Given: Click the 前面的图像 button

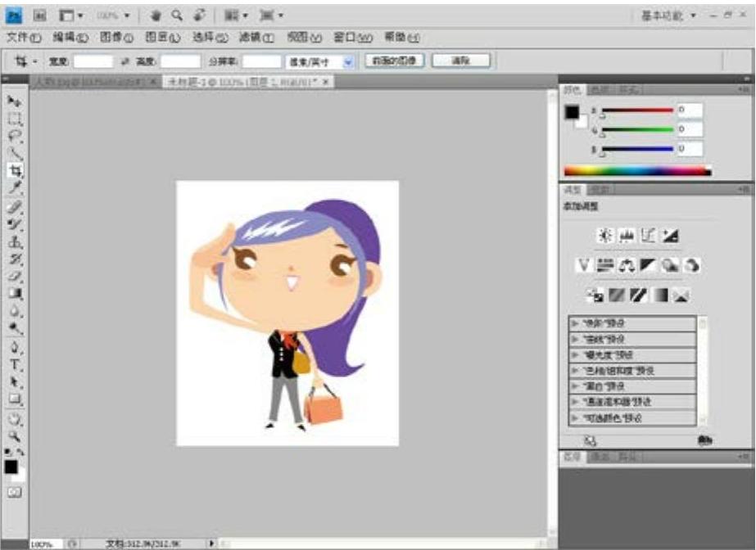Looking at the screenshot, I should tap(394, 61).
